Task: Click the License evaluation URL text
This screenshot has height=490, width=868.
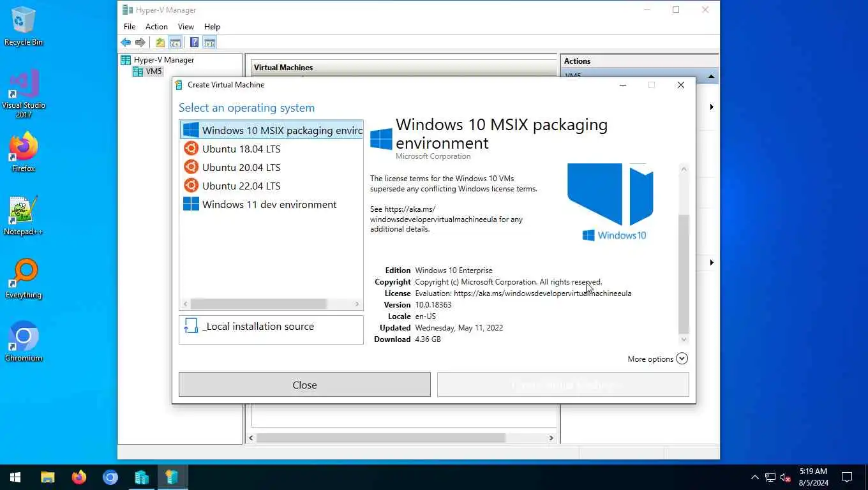Action: point(523,293)
